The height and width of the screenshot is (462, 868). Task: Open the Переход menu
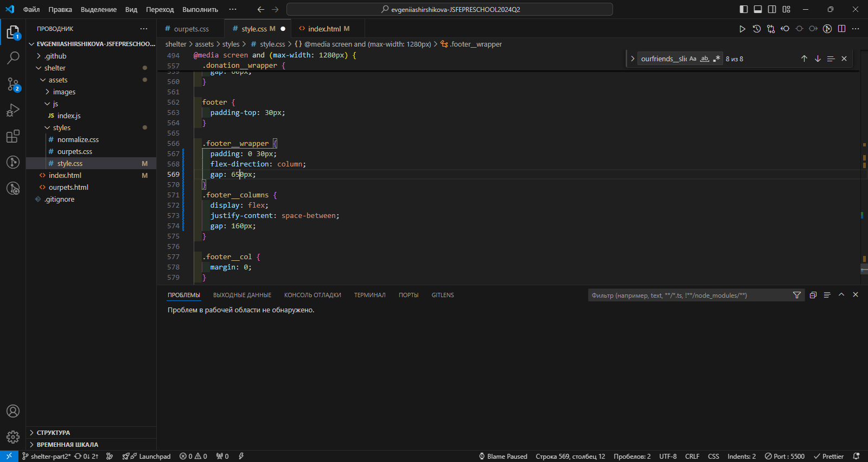click(160, 9)
